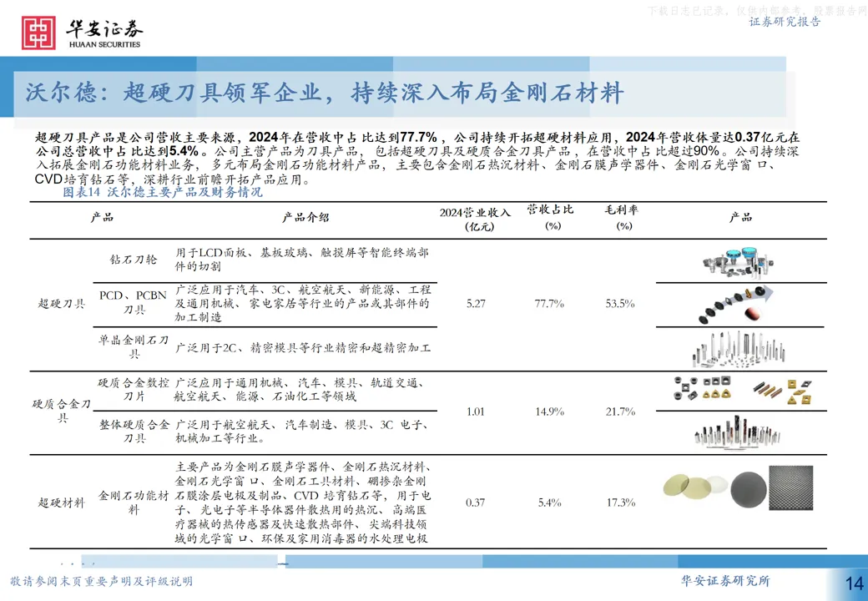Click the caption 图表14 沃尔德主要产品及财务情况

[162, 192]
